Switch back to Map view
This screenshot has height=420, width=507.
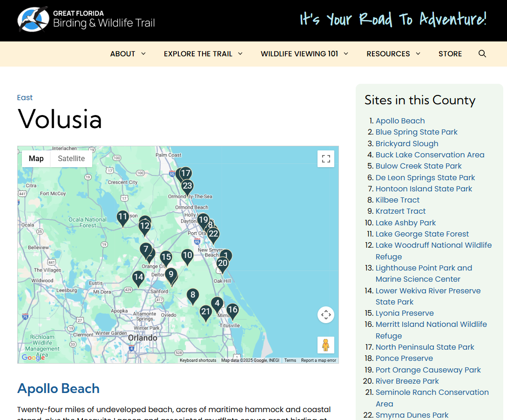click(x=36, y=158)
